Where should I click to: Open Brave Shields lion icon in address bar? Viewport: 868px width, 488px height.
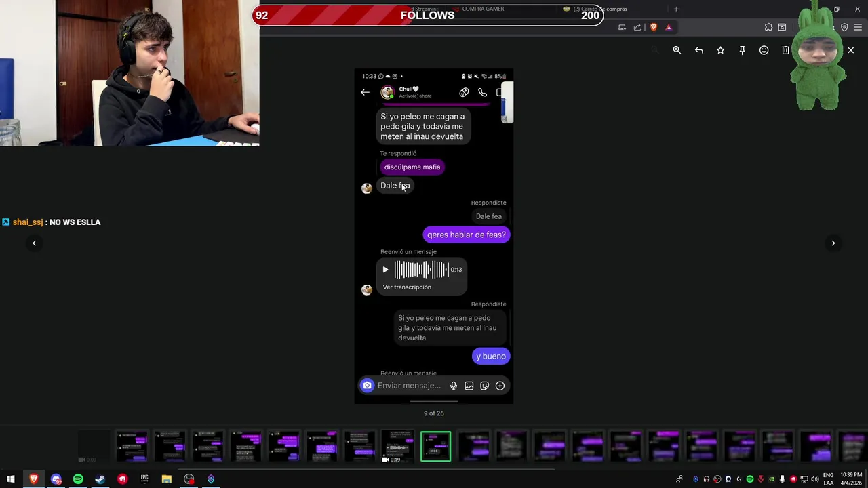[x=654, y=27]
